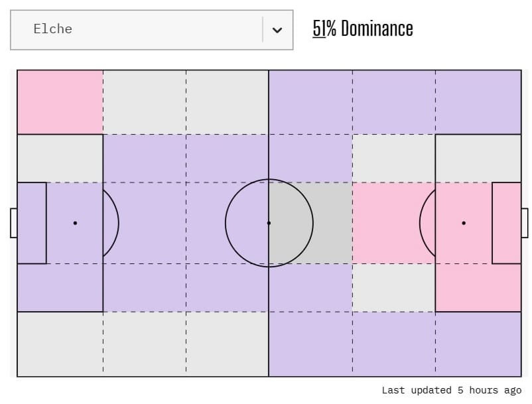Click the pink zone left of right penalty arc
The image size is (532, 404).
(385, 223)
